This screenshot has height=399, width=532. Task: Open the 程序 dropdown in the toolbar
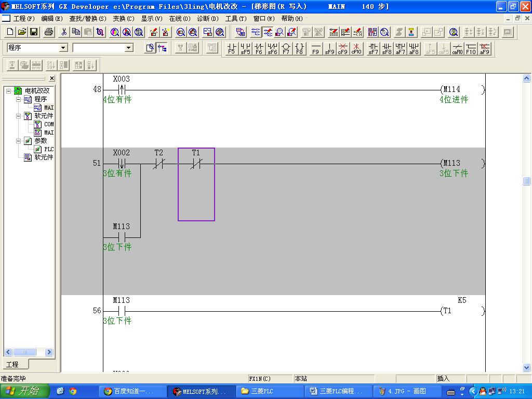[x=63, y=48]
